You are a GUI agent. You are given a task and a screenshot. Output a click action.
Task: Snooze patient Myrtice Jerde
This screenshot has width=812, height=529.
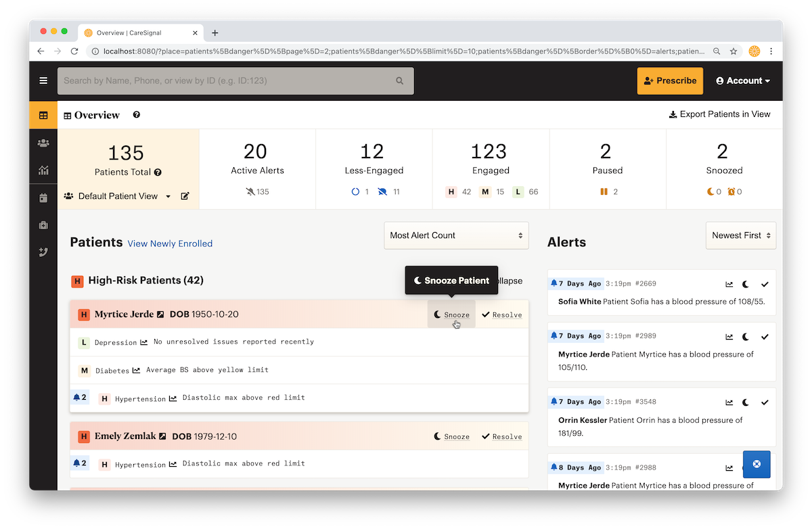[x=451, y=315]
